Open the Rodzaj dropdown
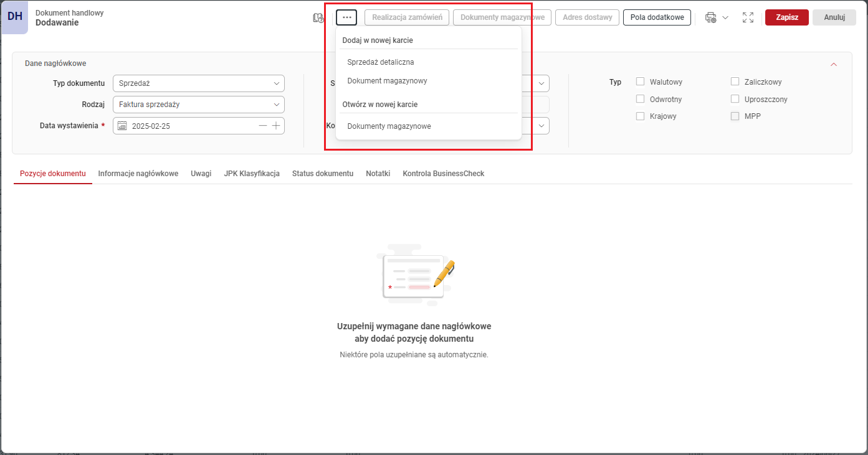This screenshot has width=868, height=455. click(198, 105)
